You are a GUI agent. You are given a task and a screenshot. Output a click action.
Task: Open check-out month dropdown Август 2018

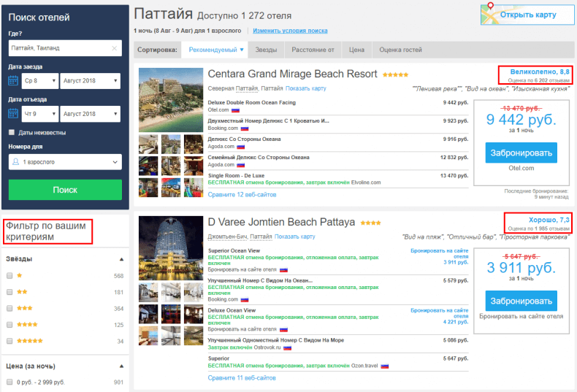click(x=91, y=114)
